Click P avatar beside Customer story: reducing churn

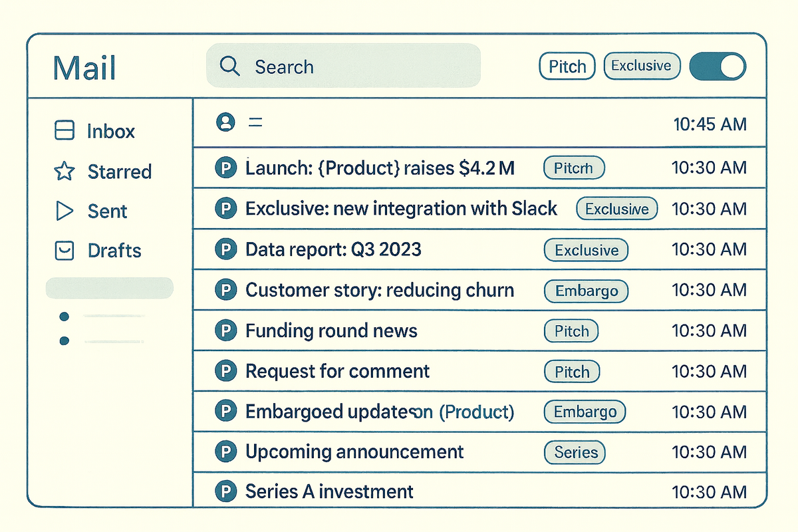pyautogui.click(x=226, y=290)
